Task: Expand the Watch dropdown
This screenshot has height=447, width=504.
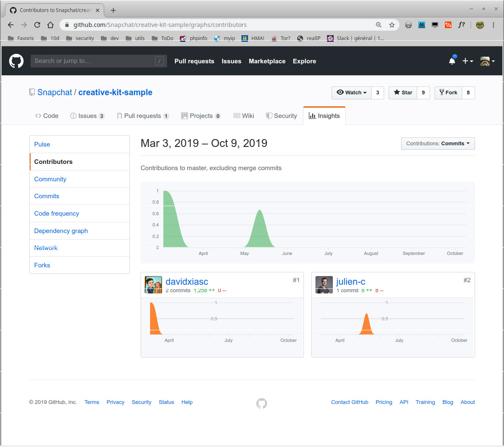Action: click(351, 93)
